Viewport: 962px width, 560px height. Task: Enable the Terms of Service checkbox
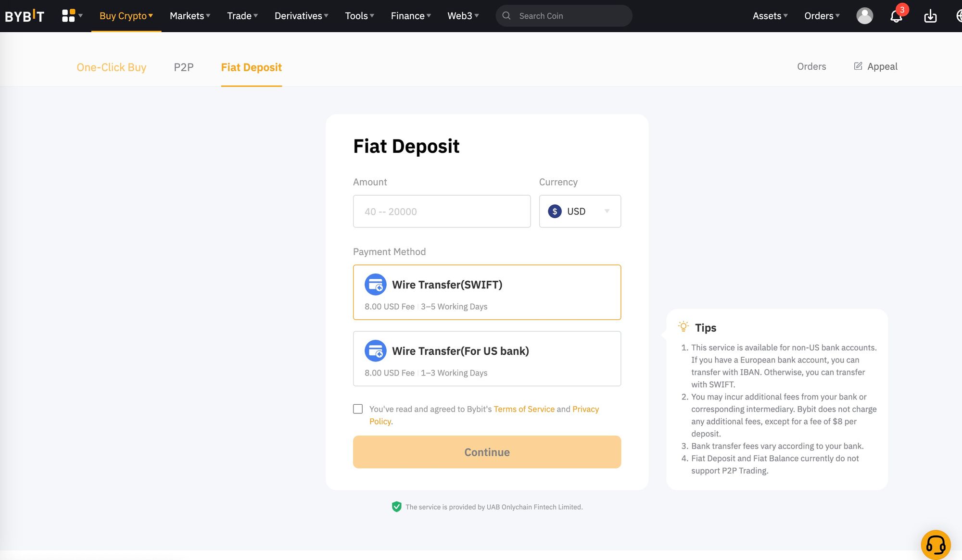357,409
